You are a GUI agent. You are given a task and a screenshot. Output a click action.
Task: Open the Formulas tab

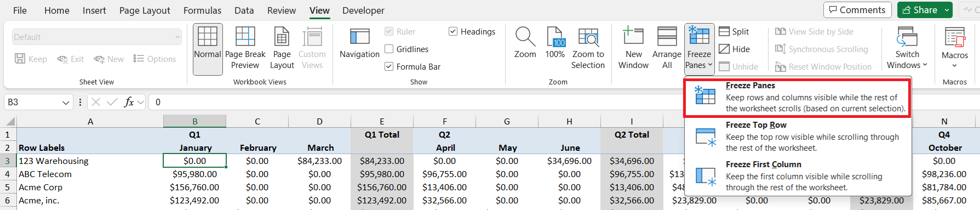202,10
